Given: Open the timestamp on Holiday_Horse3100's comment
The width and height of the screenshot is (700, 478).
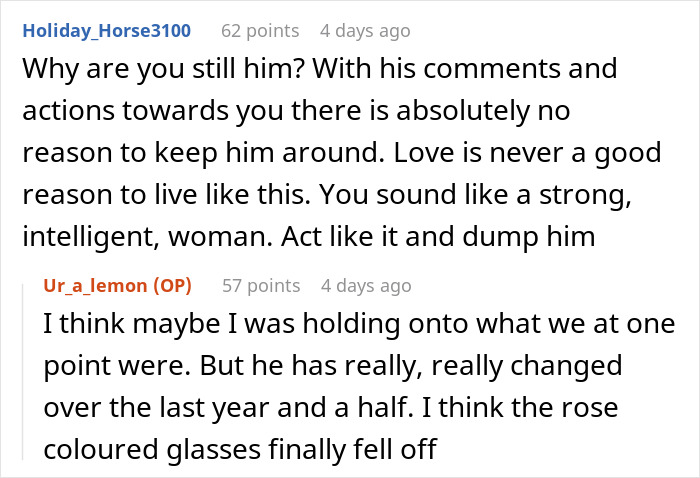Looking at the screenshot, I should pos(365,31).
